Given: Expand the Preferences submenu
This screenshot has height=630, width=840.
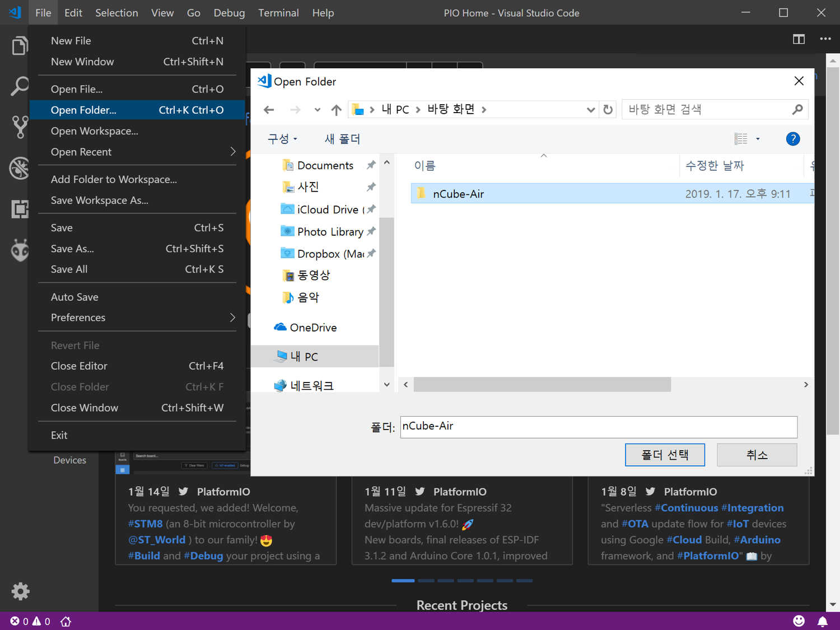Looking at the screenshot, I should point(232,318).
